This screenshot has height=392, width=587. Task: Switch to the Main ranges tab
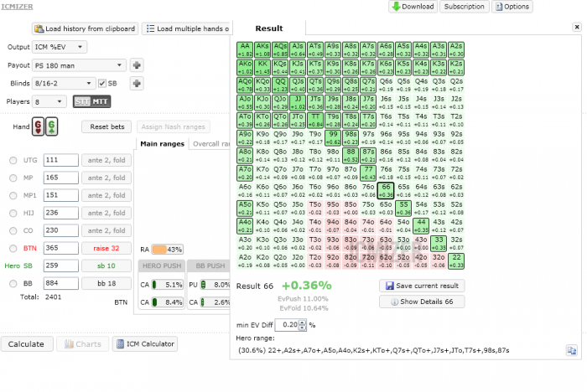coord(162,144)
